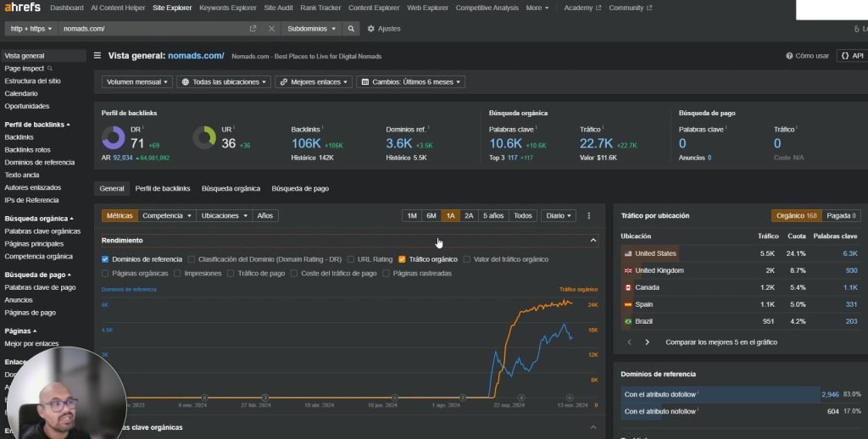Click the Academy external link icon
The width and height of the screenshot is (868, 439).
[598, 8]
